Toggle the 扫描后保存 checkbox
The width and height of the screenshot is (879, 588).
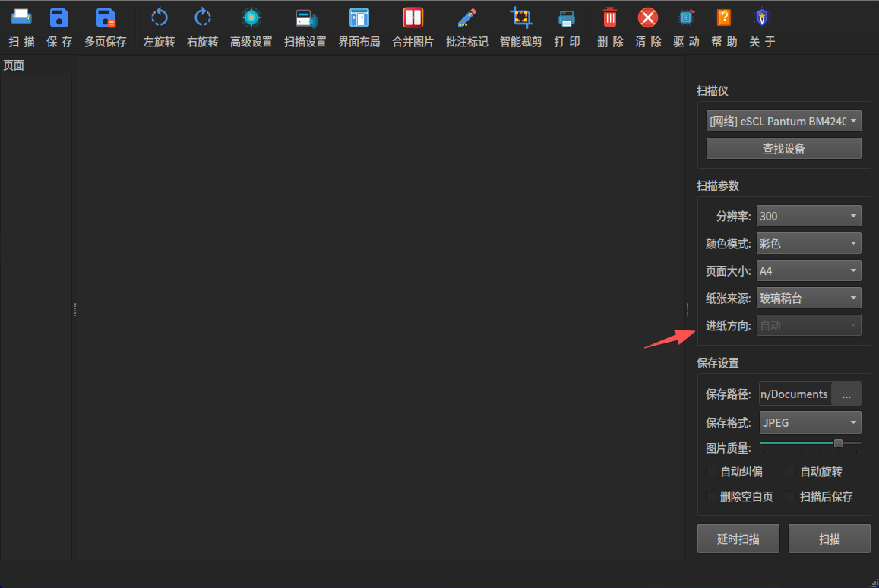tap(790, 496)
